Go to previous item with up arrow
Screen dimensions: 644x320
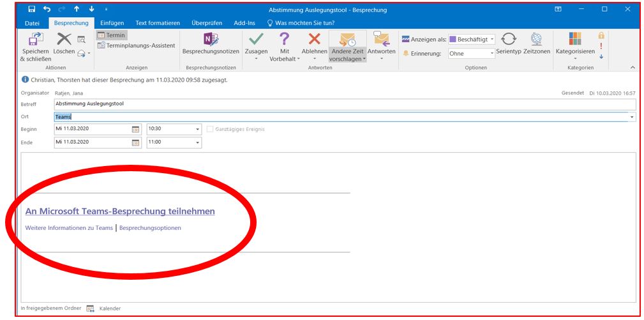click(x=77, y=9)
